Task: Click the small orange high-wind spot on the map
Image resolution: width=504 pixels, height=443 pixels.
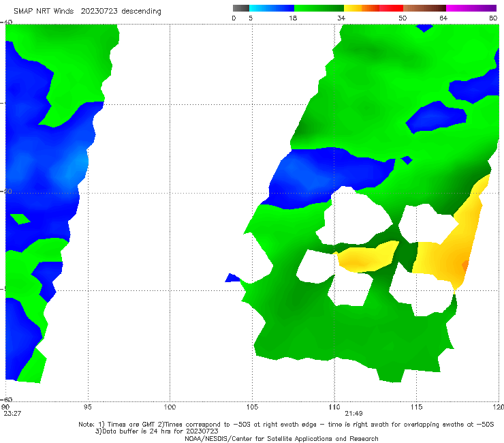Action: click(464, 266)
